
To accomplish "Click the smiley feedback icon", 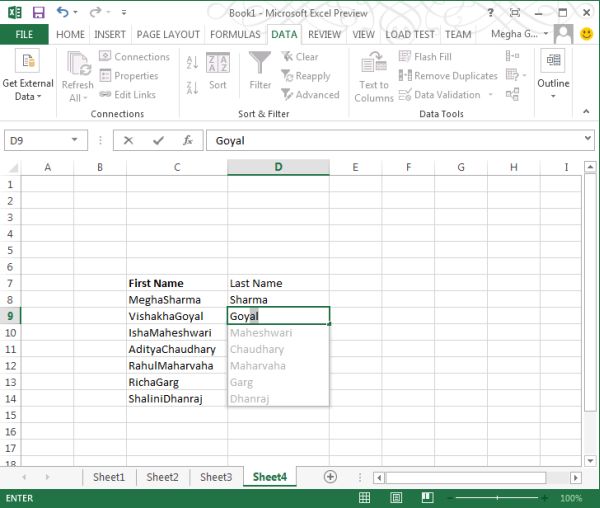I will pos(586,34).
